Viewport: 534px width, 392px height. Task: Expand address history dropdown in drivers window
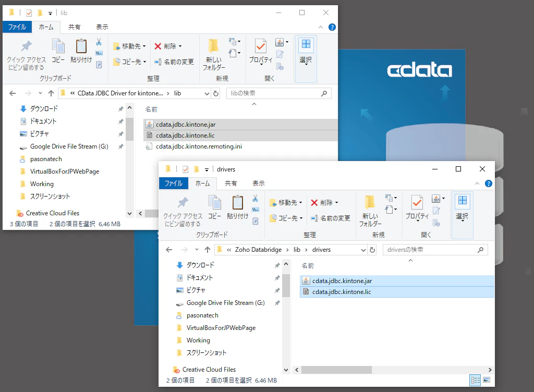pos(363,250)
